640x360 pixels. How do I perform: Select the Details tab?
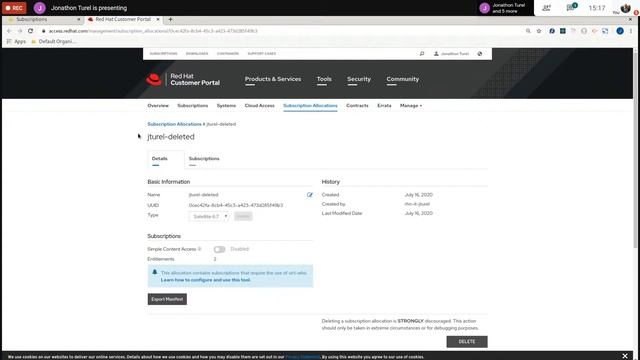point(160,159)
